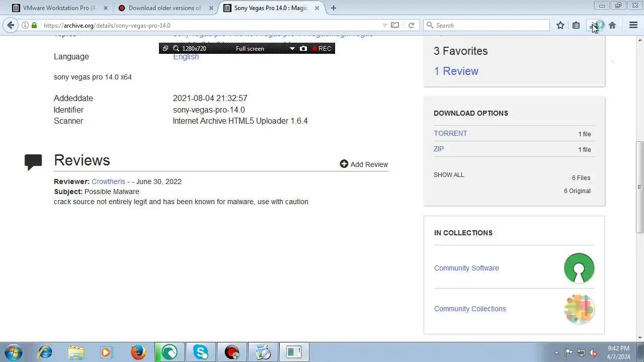Open Skype from the taskbar
Screen dimensions: 644x362
click(x=200, y=352)
